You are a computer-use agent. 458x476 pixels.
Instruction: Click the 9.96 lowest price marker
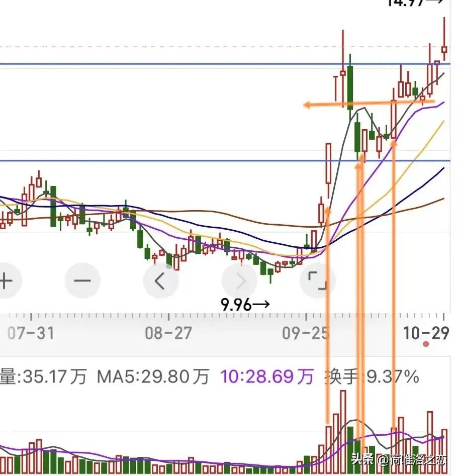(245, 304)
